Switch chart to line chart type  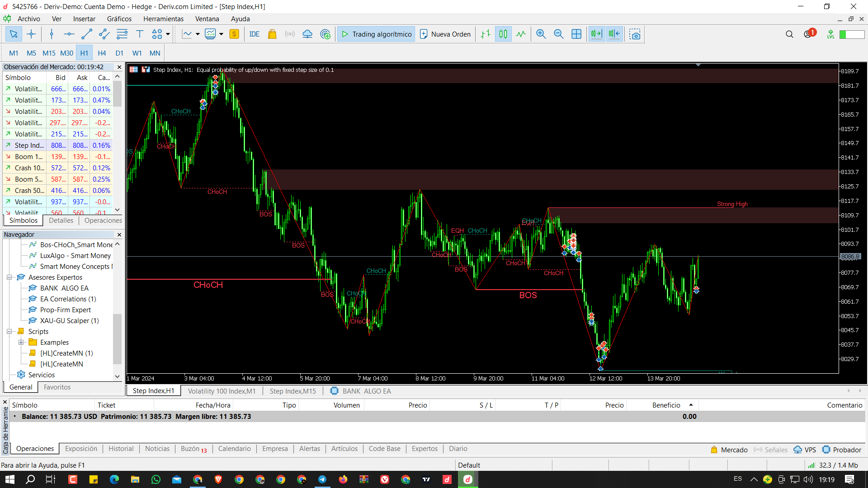pyautogui.click(x=521, y=34)
